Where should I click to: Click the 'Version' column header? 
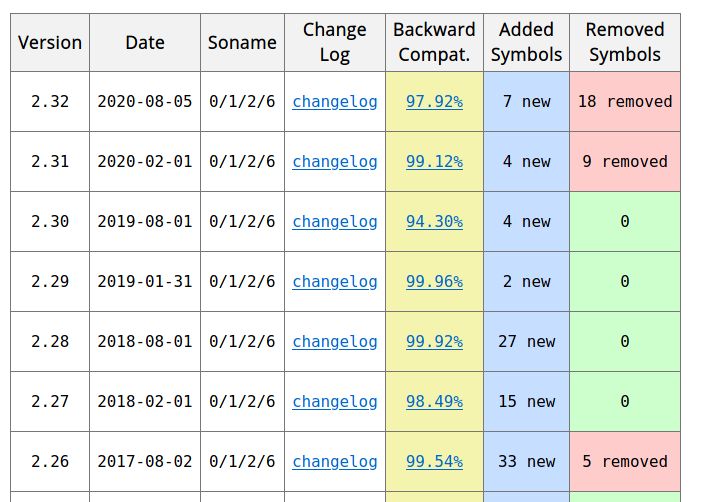50,42
